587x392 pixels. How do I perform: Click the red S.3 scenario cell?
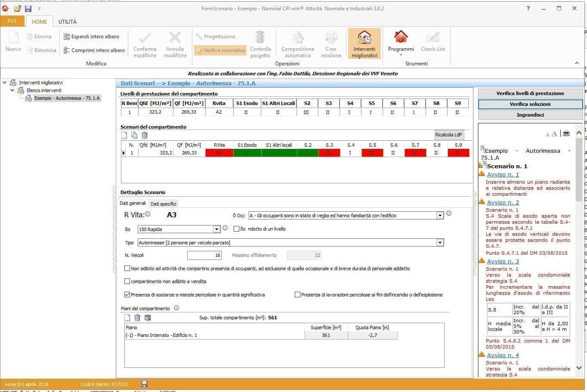pyautogui.click(x=329, y=153)
